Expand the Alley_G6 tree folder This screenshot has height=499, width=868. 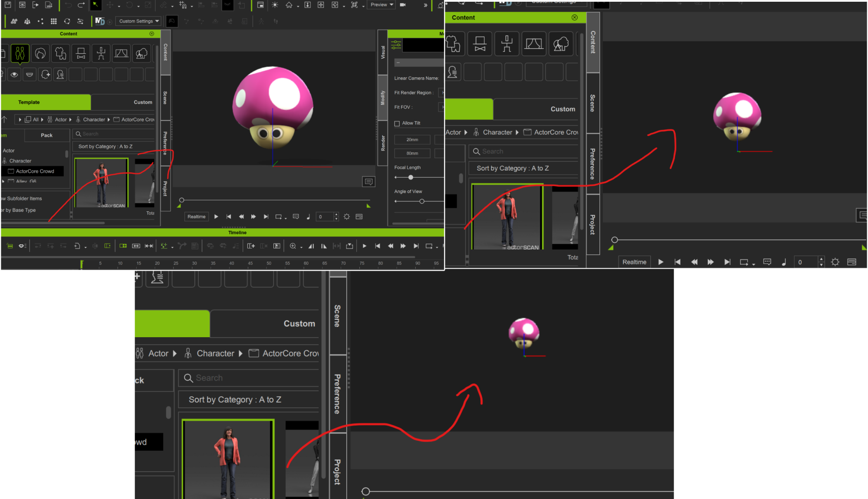click(x=3, y=181)
